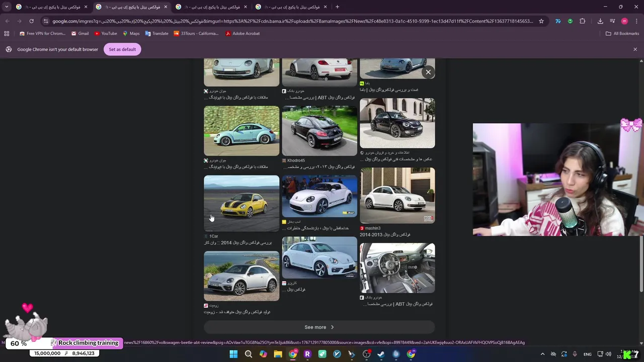The image size is (644, 362).
Task: Open the apps grid in bookmarks bar
Action: [x=7, y=33]
